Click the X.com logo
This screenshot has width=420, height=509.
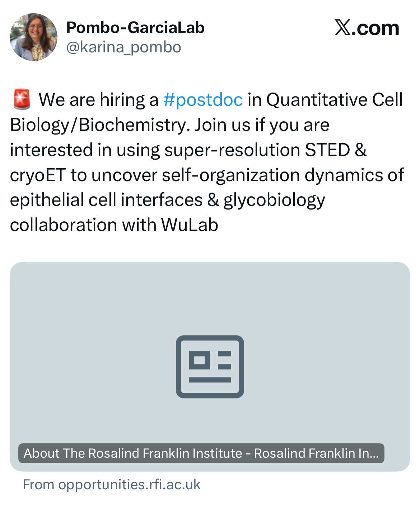[367, 28]
